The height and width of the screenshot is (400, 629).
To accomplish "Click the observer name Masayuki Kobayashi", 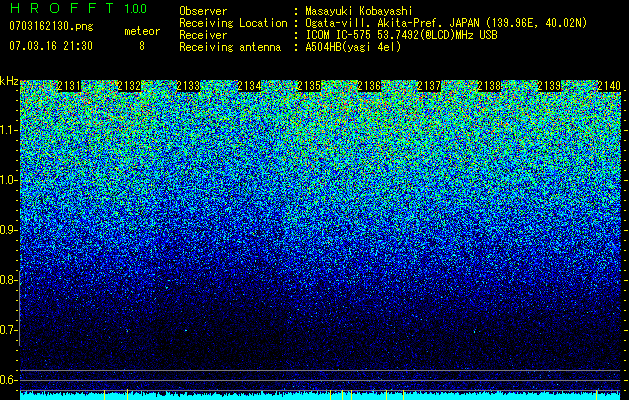I will point(359,11).
